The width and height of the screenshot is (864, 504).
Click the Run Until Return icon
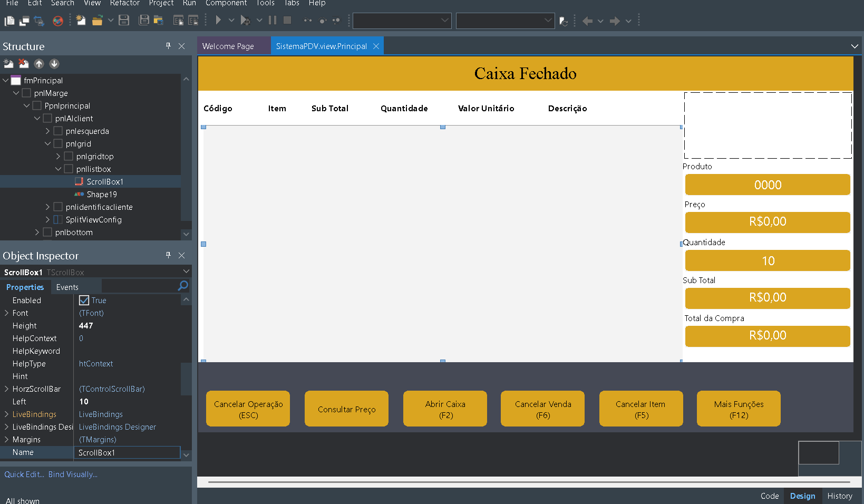336,21
